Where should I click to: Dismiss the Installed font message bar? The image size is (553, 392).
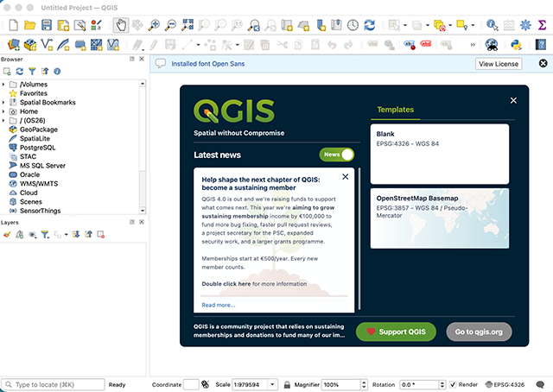click(x=543, y=63)
